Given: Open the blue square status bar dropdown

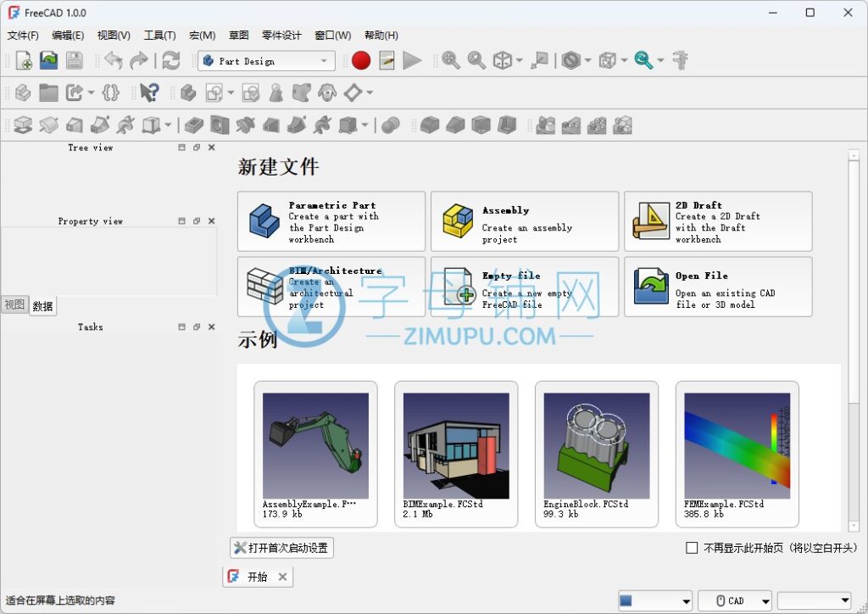Looking at the screenshot, I should click(x=655, y=600).
